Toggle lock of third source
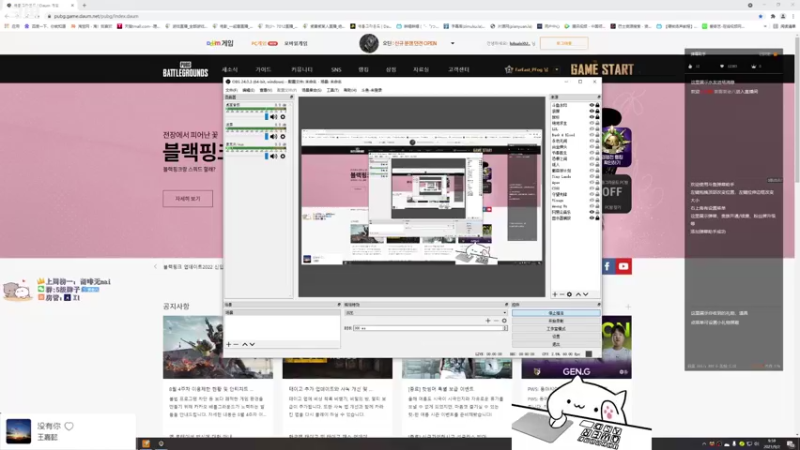 tap(597, 117)
